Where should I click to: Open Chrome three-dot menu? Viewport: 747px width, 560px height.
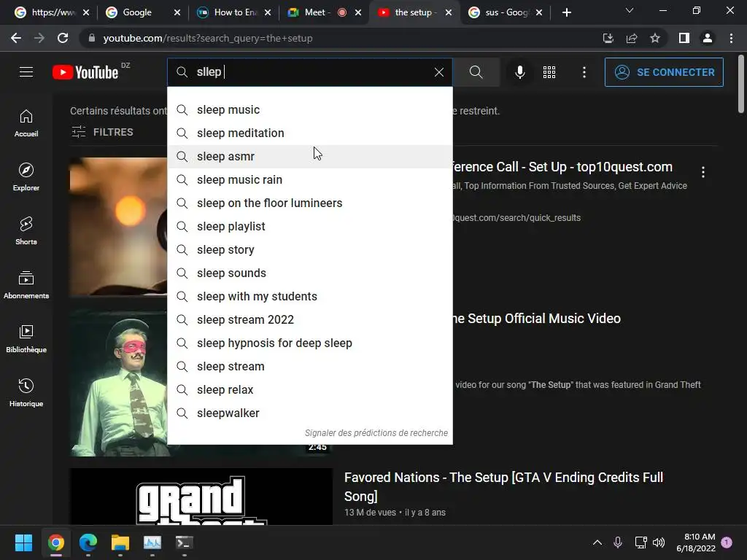tap(731, 38)
